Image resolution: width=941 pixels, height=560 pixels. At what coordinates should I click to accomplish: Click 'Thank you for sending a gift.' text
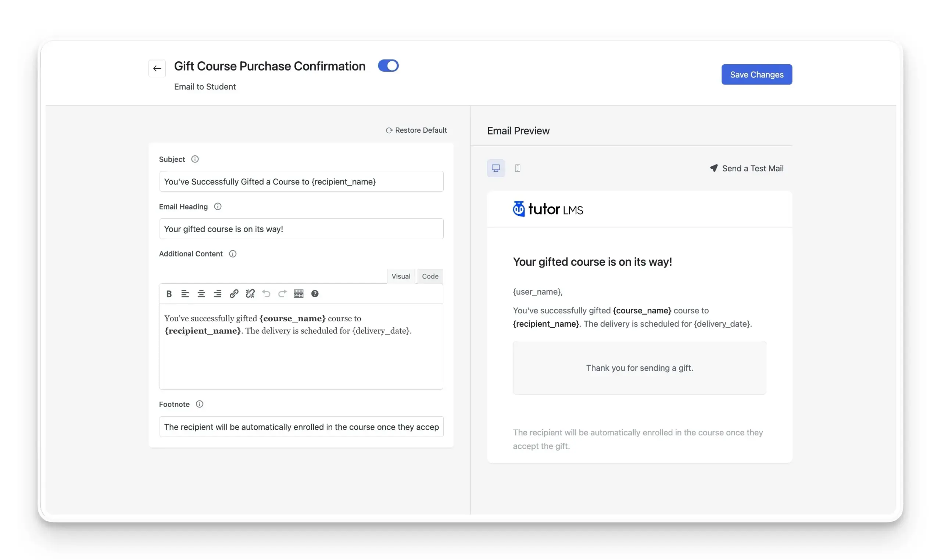640,368
